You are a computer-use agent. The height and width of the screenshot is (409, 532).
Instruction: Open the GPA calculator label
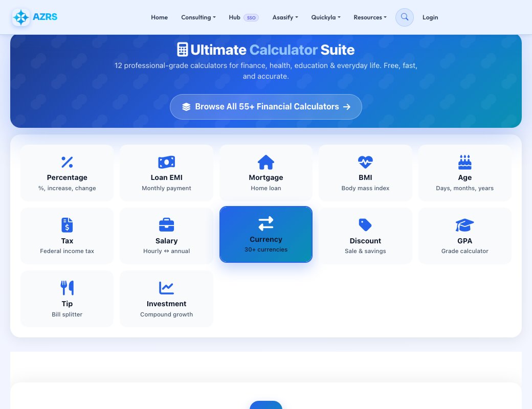[465, 241]
